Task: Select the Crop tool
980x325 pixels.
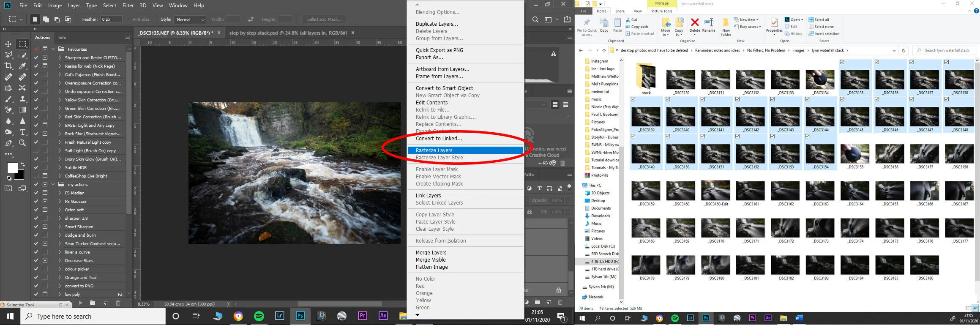Action: (8, 66)
